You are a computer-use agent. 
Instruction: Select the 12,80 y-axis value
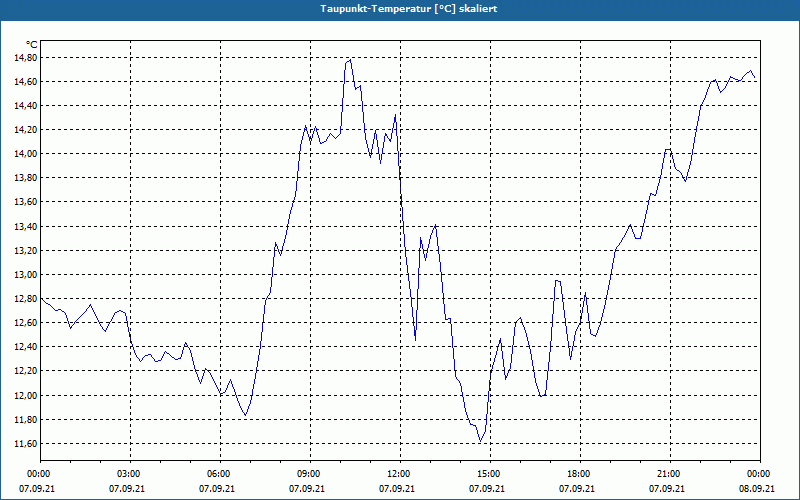click(x=26, y=298)
